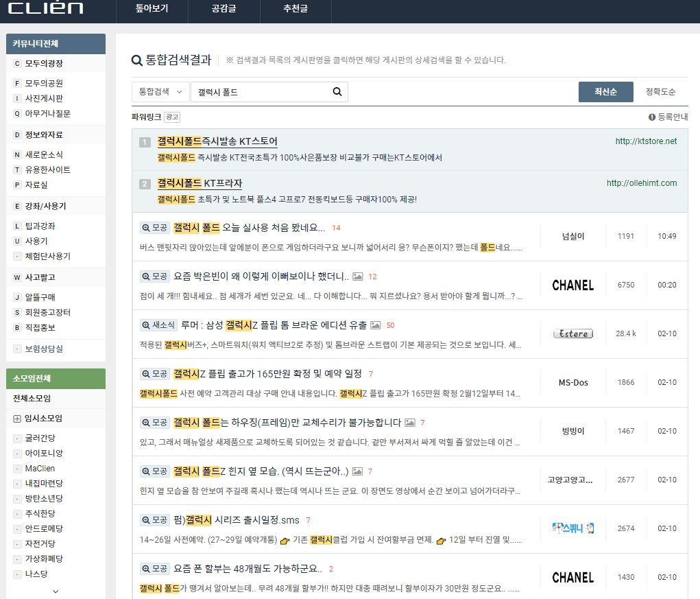Click the B icon beside 직접홍보
The height and width of the screenshot is (599, 700).
tap(17, 327)
